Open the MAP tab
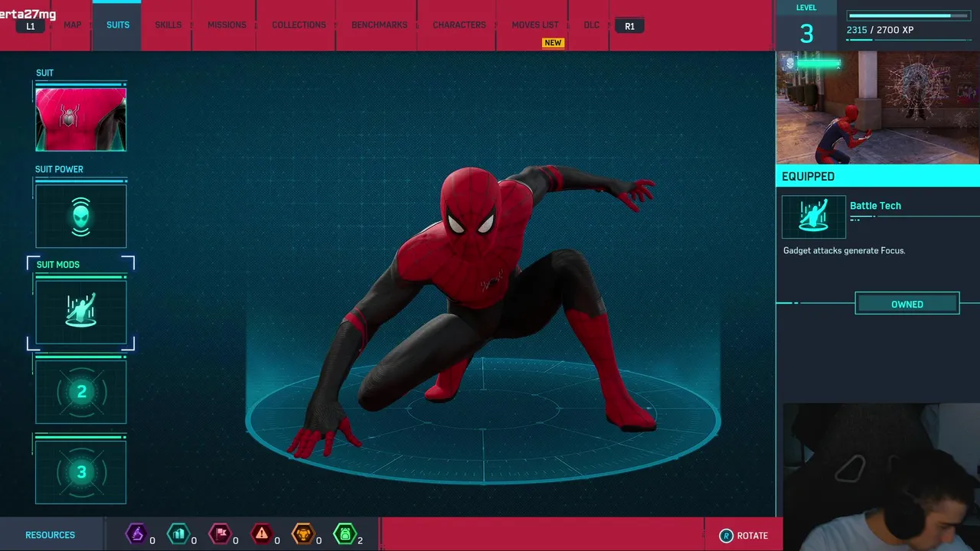This screenshot has height=551, width=980. pyautogui.click(x=73, y=24)
